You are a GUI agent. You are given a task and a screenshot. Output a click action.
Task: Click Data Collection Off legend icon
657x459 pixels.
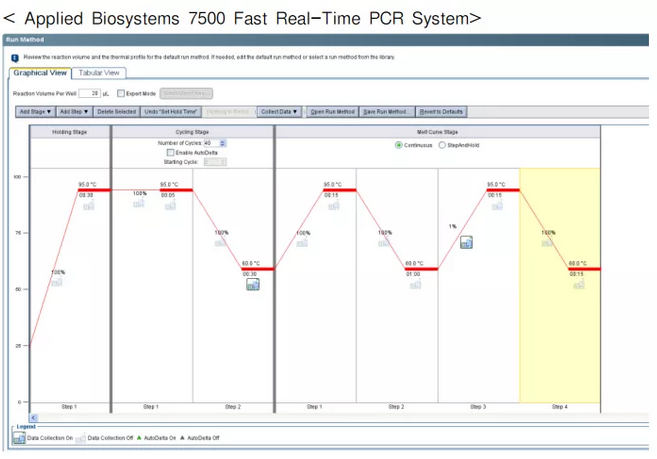point(81,438)
